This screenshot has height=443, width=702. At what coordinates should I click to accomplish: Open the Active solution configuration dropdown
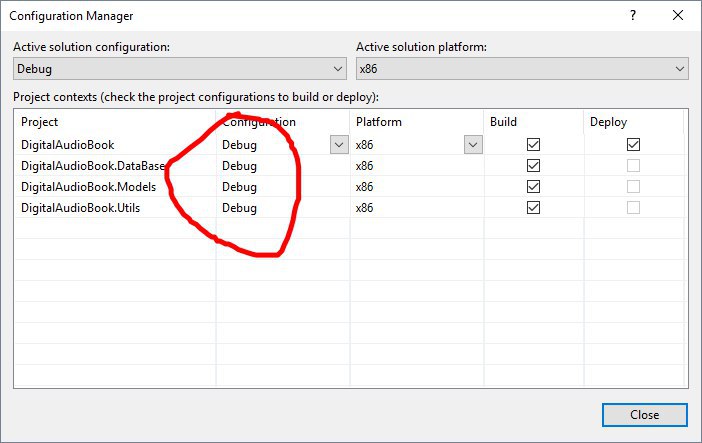click(180, 69)
